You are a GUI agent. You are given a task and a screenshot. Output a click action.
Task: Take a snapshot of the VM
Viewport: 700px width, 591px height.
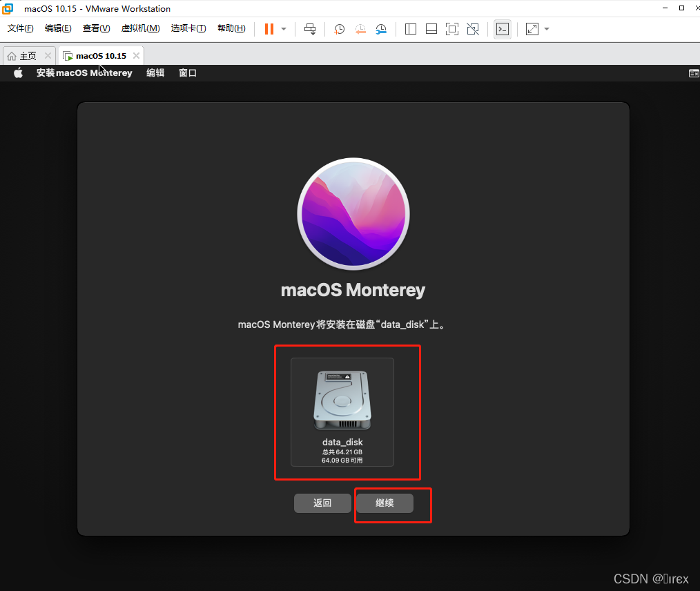click(339, 29)
